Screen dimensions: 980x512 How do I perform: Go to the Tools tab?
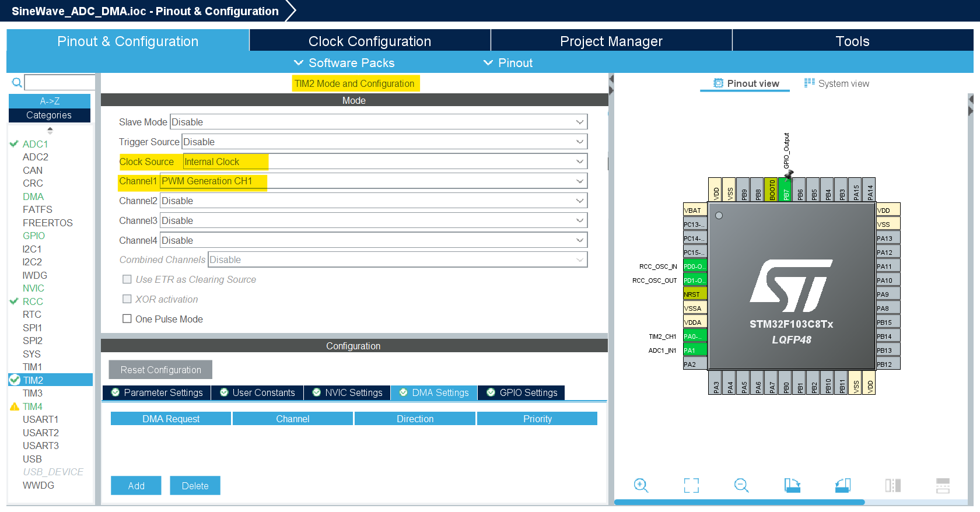(x=853, y=41)
